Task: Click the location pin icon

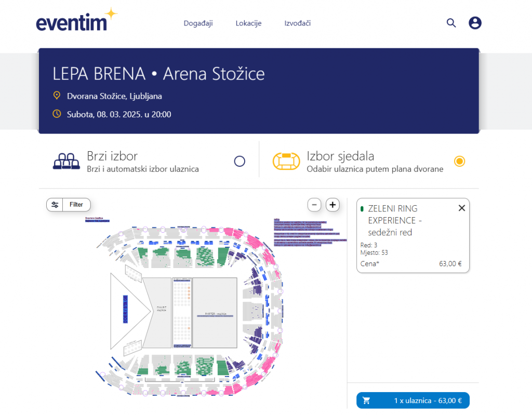Action: click(57, 96)
